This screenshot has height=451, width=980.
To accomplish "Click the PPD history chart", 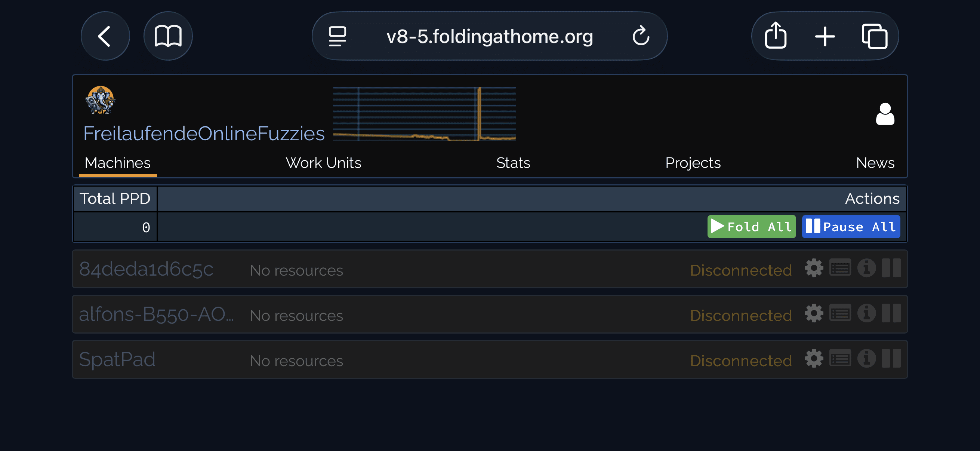I will point(424,114).
